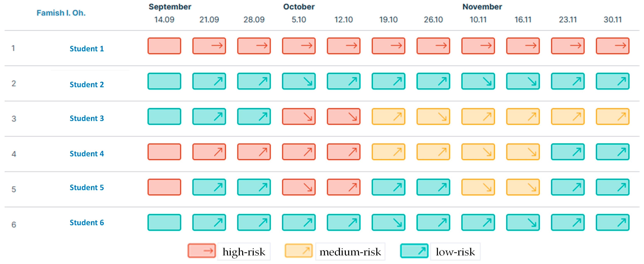Click the Famish I. Oh. header name
Viewport: 644px width, 264px height.
61,13
